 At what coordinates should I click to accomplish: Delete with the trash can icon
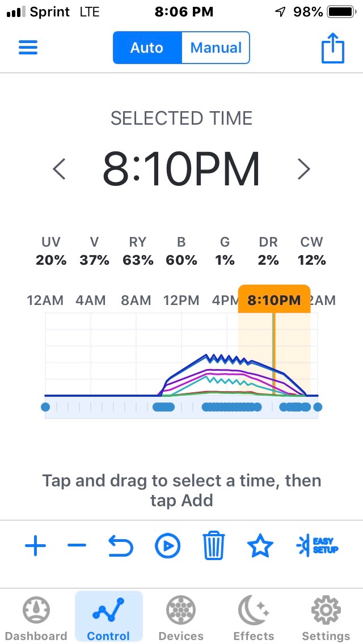(214, 546)
